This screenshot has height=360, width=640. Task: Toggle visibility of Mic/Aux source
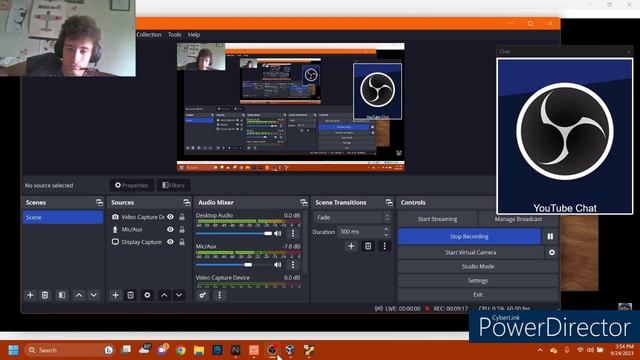[170, 229]
